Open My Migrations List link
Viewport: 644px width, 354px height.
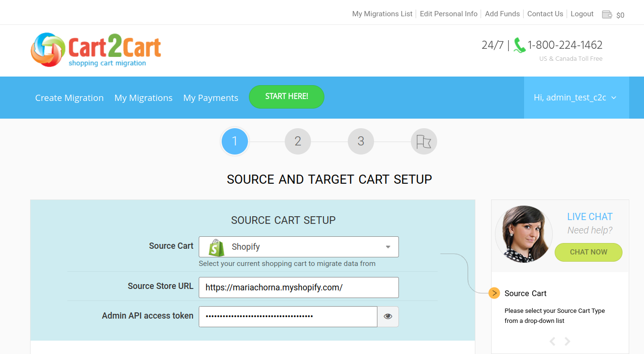pos(382,14)
